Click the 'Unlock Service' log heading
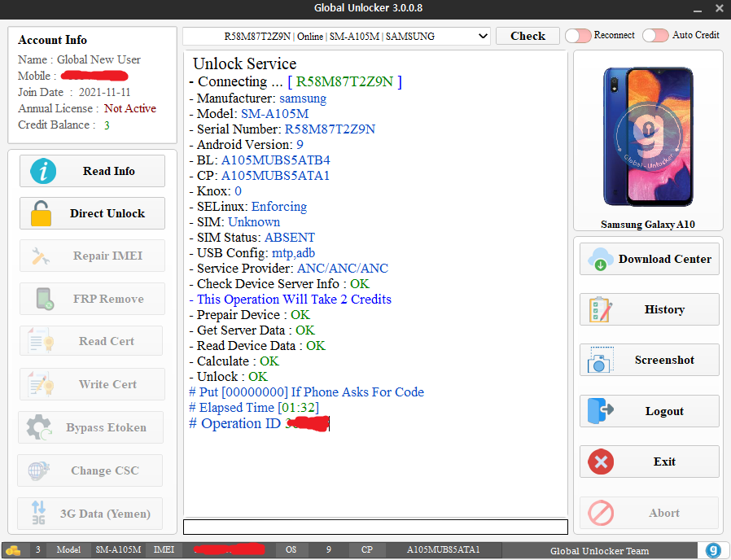Screen dimensions: 731x560 pos(245,63)
